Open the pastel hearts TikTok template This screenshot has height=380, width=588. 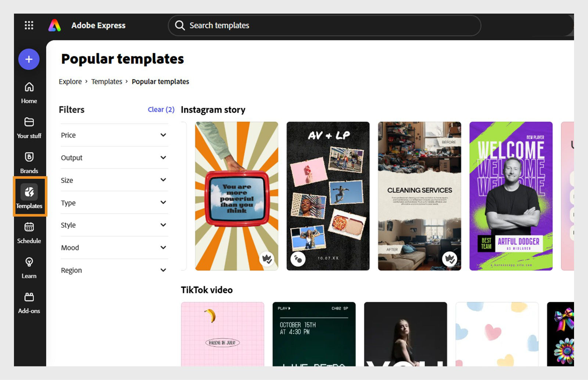point(497,334)
